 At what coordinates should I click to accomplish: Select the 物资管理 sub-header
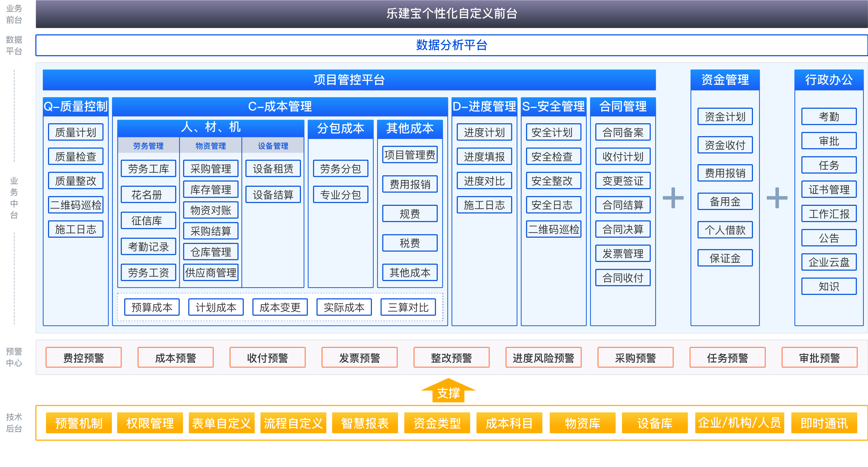(211, 146)
